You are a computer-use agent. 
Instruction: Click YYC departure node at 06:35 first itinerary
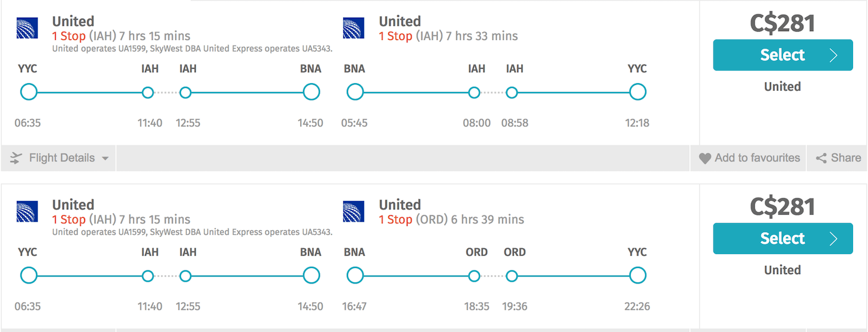(x=28, y=92)
